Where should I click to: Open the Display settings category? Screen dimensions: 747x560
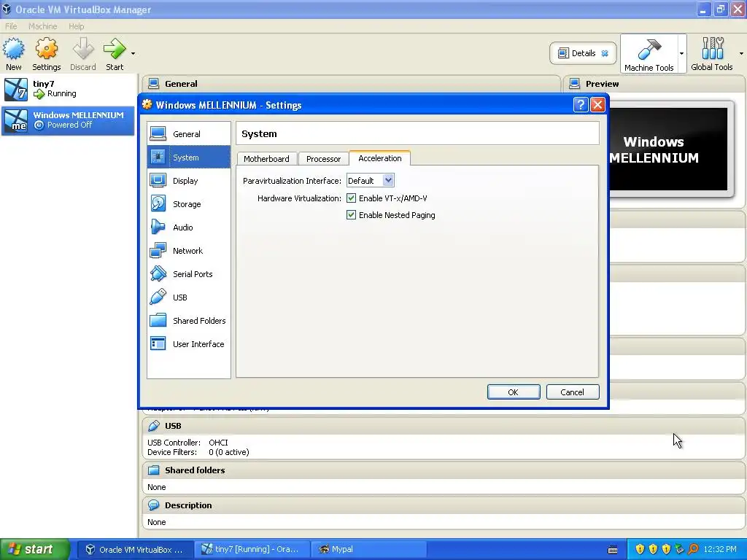click(189, 181)
